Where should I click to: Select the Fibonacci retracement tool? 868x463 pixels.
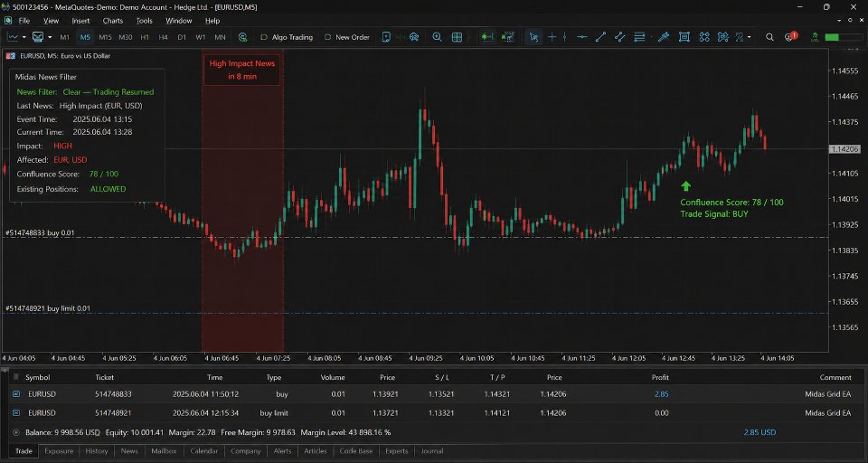(639, 37)
